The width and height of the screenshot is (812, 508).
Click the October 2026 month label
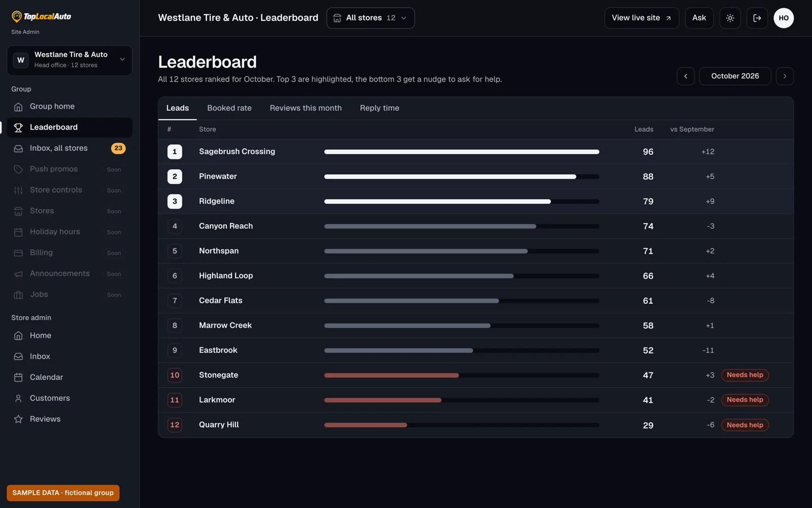pos(735,76)
